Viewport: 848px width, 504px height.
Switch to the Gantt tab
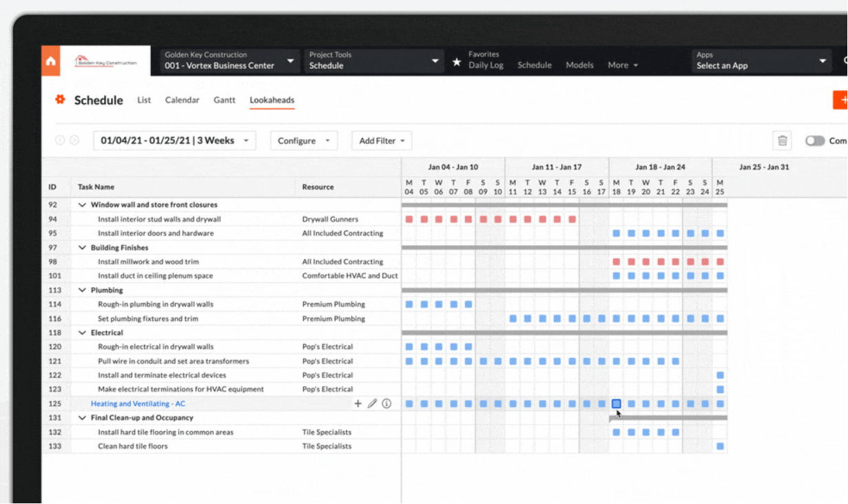(225, 100)
